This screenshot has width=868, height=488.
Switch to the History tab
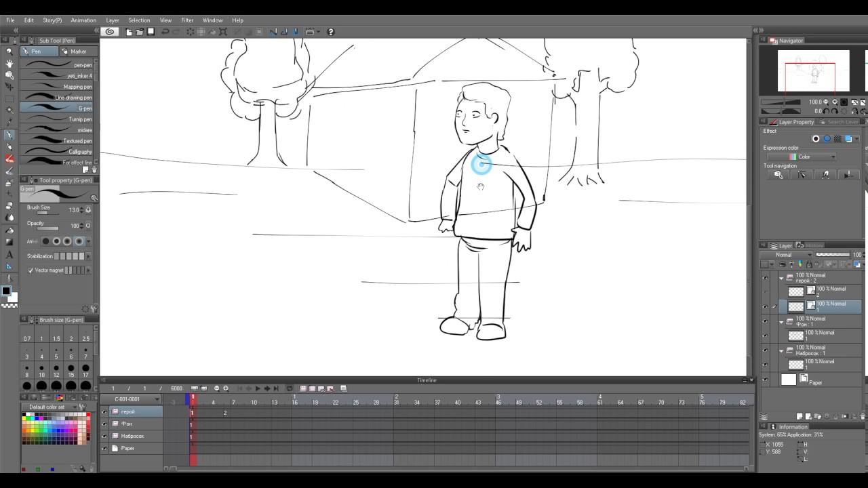pyautogui.click(x=811, y=245)
